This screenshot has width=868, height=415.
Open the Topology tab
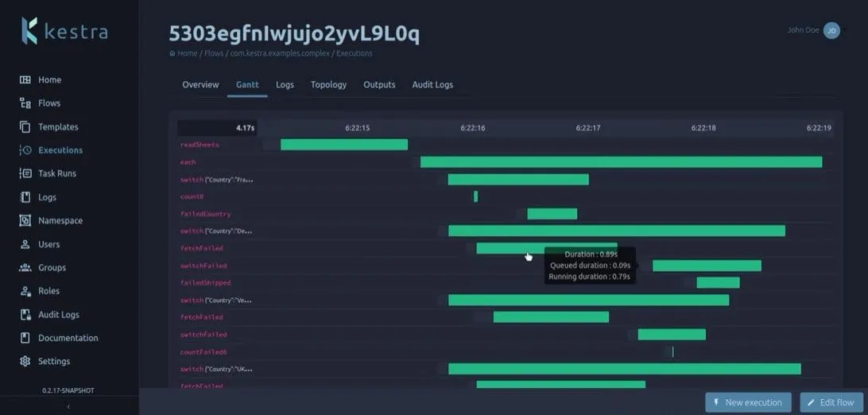click(x=329, y=84)
